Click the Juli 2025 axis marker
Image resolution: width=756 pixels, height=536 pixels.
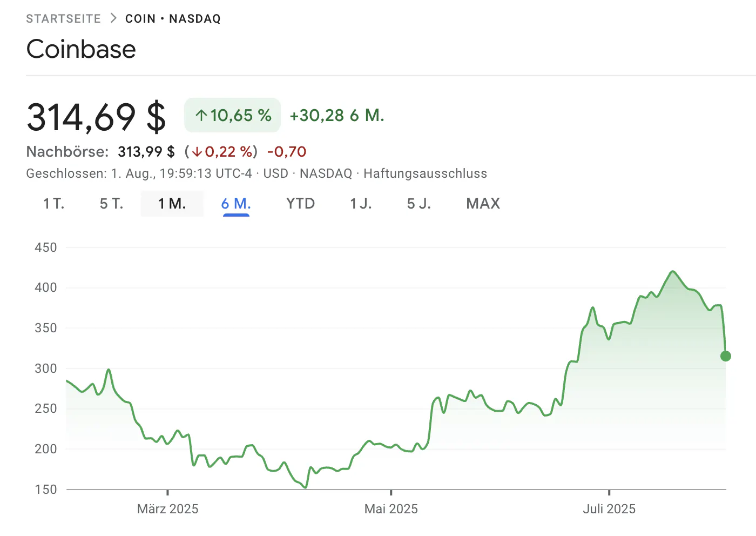tap(609, 509)
